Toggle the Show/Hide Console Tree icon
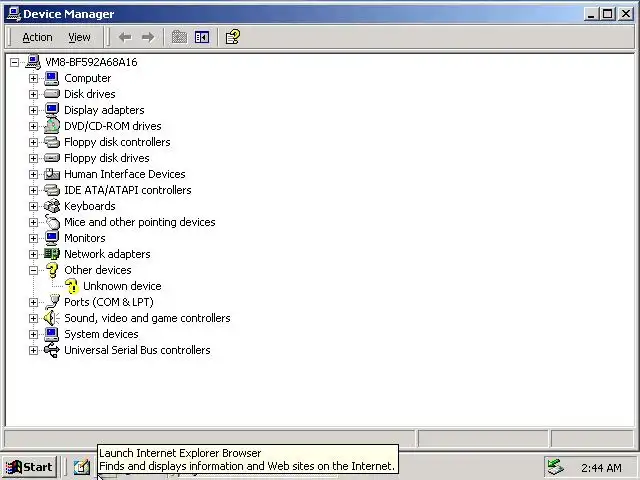Viewport: 640px width, 480px height. pos(202,37)
